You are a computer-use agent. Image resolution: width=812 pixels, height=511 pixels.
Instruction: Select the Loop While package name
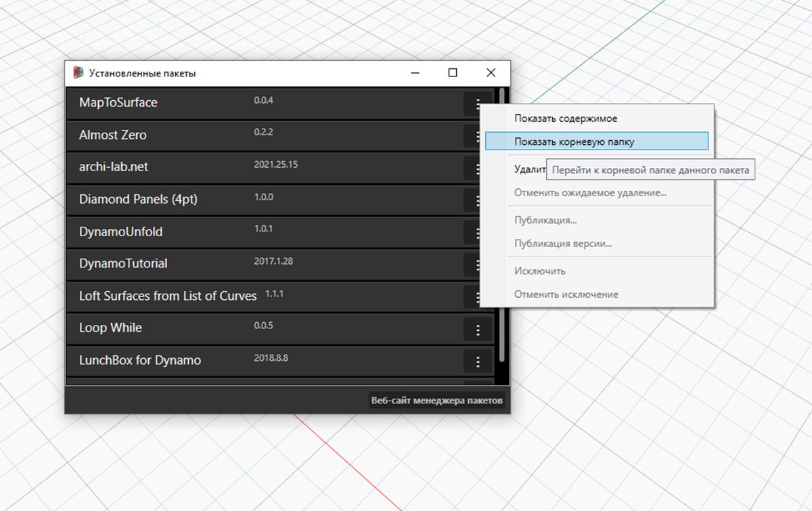click(110, 328)
